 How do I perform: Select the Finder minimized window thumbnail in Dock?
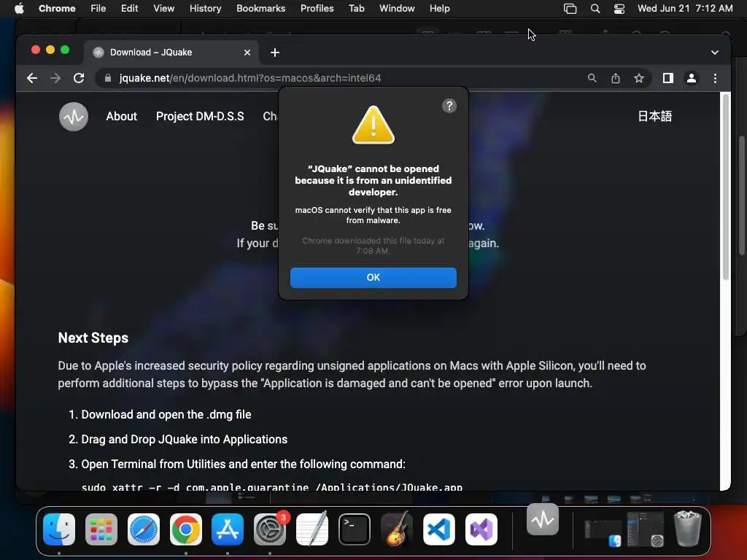[x=603, y=532]
